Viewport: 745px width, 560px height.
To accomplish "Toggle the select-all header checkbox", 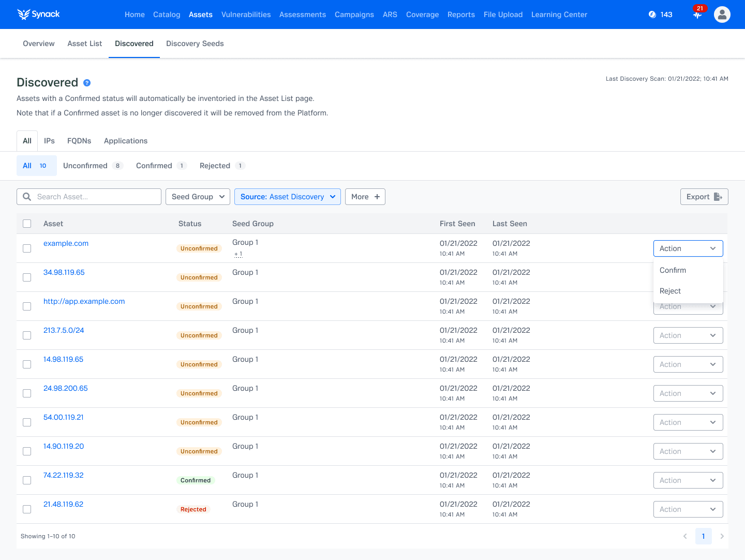I will (27, 224).
